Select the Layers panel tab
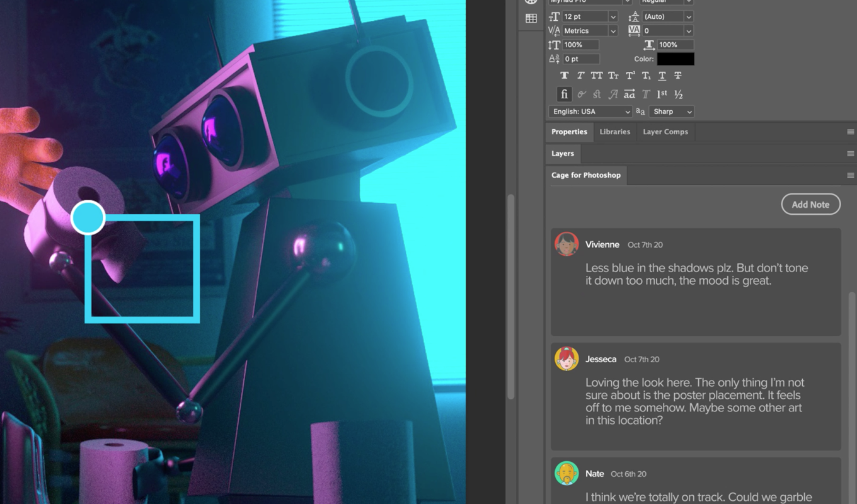 563,153
